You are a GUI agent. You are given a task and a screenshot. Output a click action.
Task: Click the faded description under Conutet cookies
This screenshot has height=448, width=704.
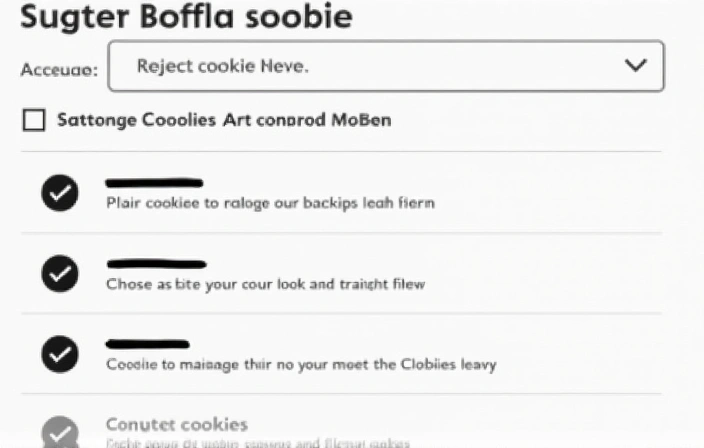click(x=257, y=442)
